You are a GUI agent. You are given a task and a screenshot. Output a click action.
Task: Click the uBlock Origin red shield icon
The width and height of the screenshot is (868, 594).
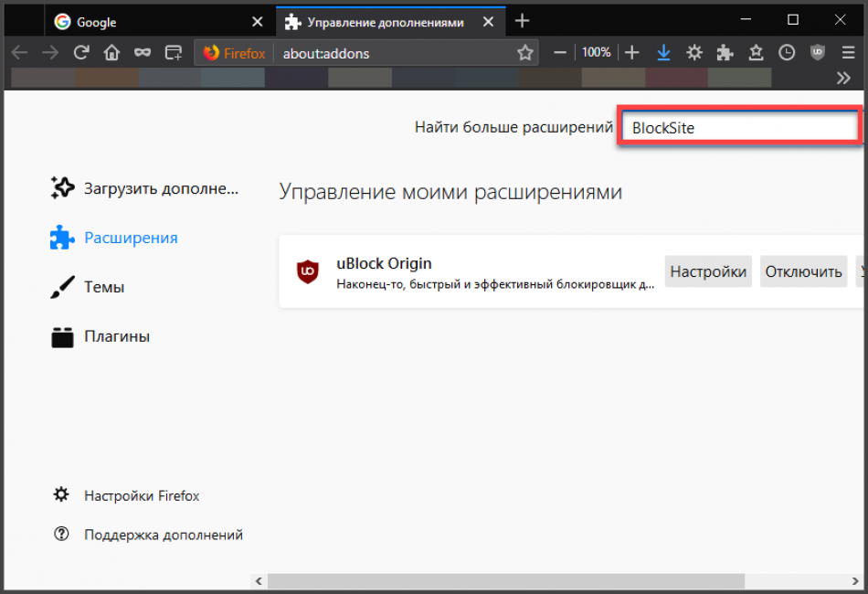[307, 271]
